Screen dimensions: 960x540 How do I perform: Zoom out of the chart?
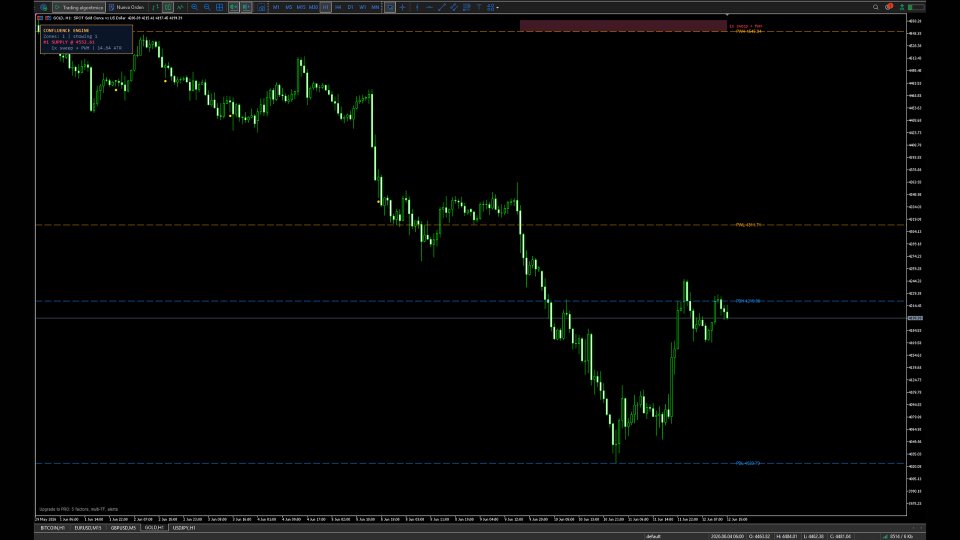tap(207, 7)
